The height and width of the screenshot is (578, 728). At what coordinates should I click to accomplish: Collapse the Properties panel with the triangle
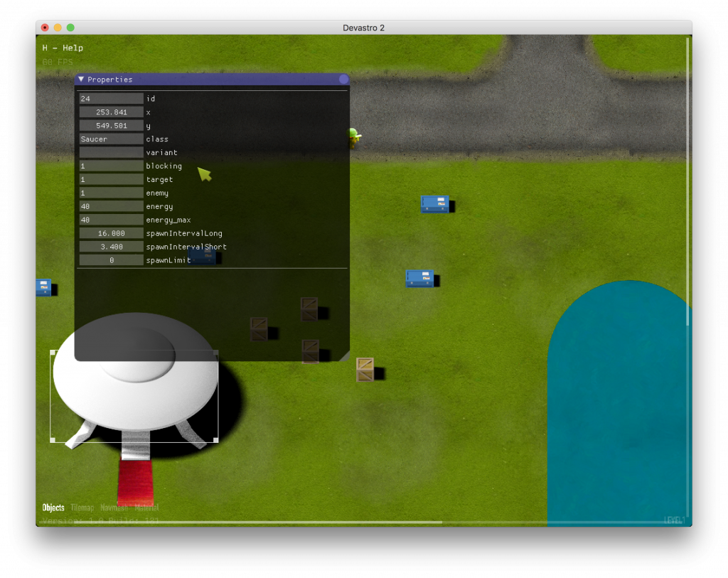click(x=81, y=80)
